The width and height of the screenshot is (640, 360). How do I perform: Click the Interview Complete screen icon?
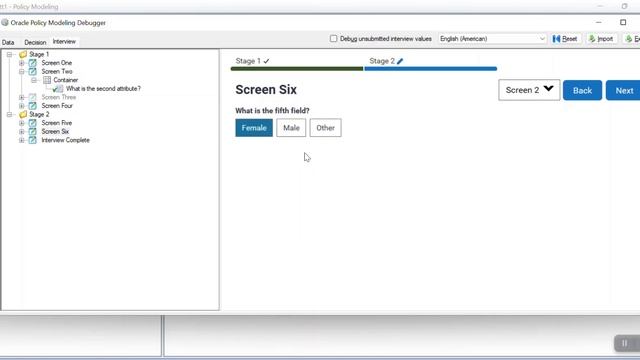pyautogui.click(x=32, y=140)
